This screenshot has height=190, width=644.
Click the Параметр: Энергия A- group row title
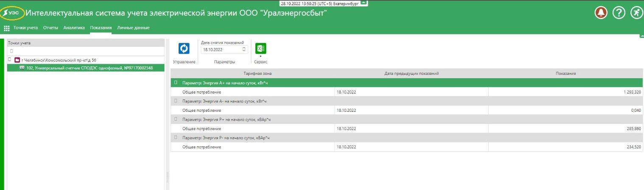point(224,101)
